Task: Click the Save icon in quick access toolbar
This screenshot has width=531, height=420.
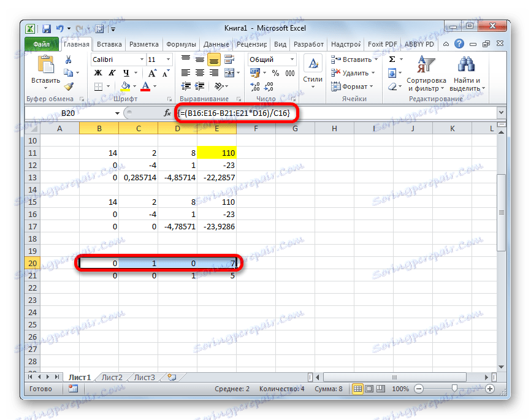Action: 47,29
